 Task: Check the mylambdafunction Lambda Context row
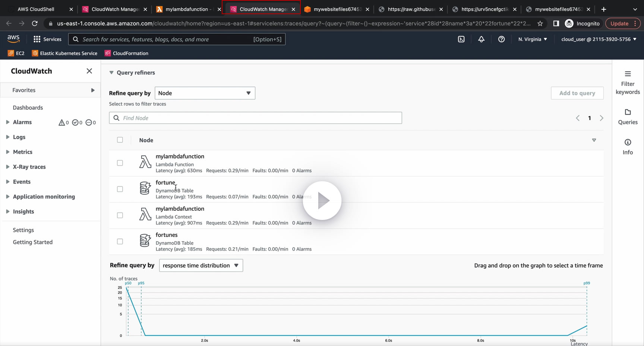(x=120, y=215)
